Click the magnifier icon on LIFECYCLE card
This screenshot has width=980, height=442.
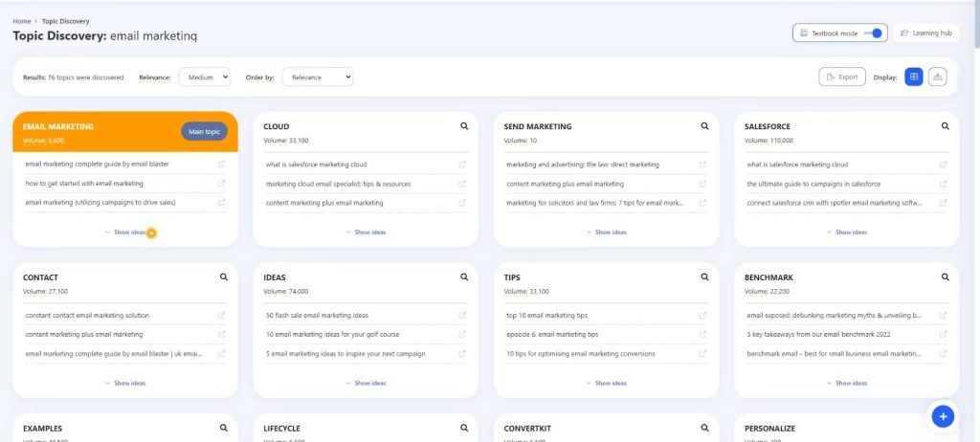point(464,429)
